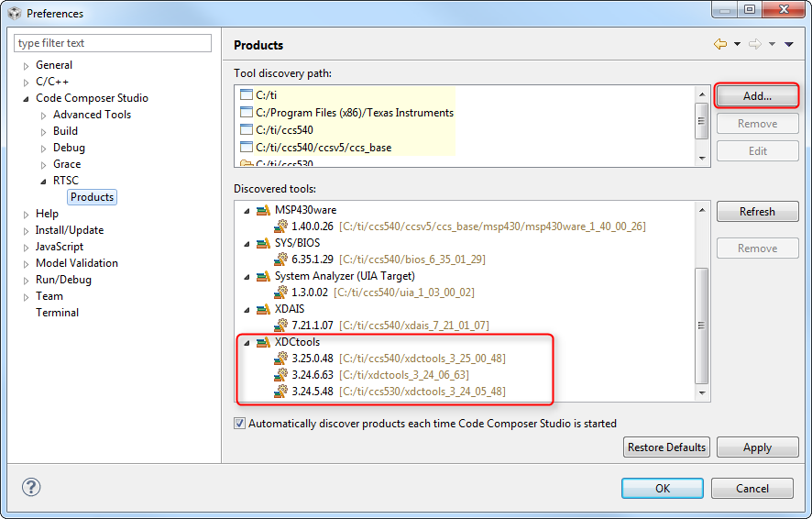This screenshot has height=519, width=812.
Task: Open the Products page view menu arrow
Action: [x=789, y=44]
